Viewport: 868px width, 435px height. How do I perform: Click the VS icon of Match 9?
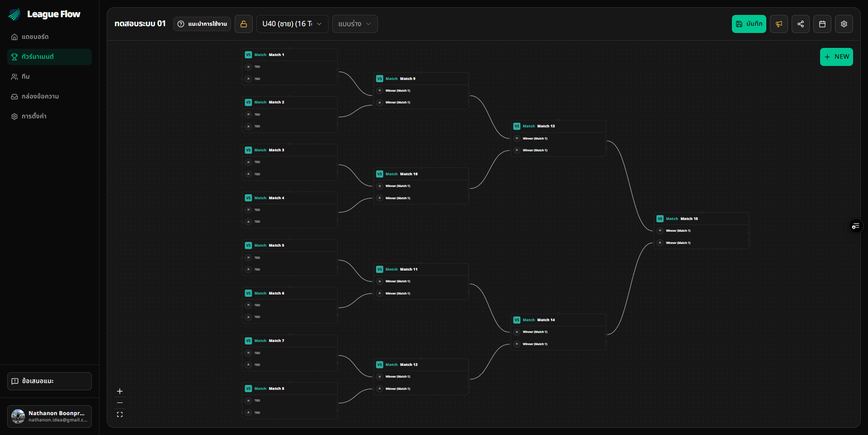point(379,79)
